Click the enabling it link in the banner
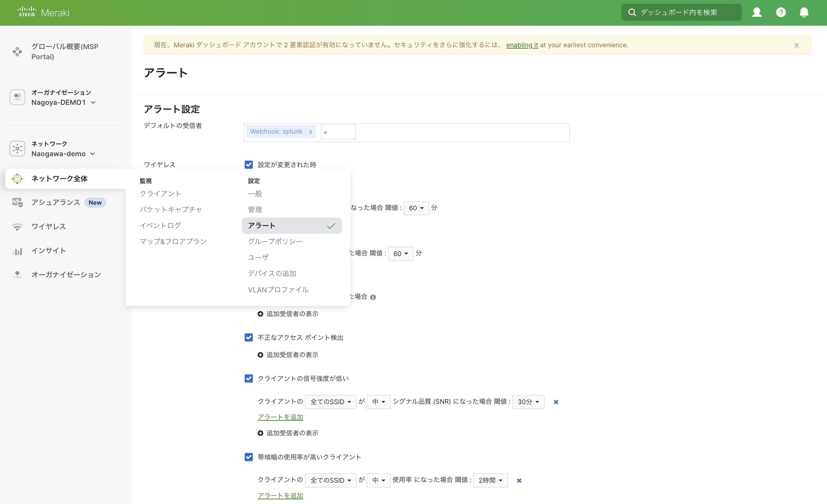Image resolution: width=827 pixels, height=504 pixels. pos(522,45)
